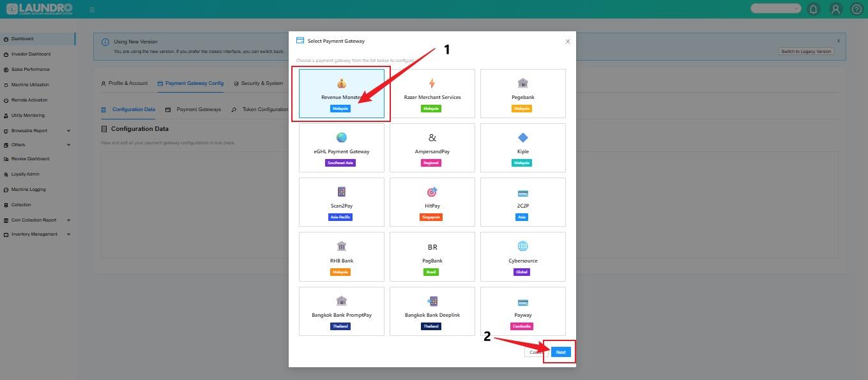868x380 pixels.
Task: Switch to Payment Gateway Config tab
Action: (x=190, y=83)
